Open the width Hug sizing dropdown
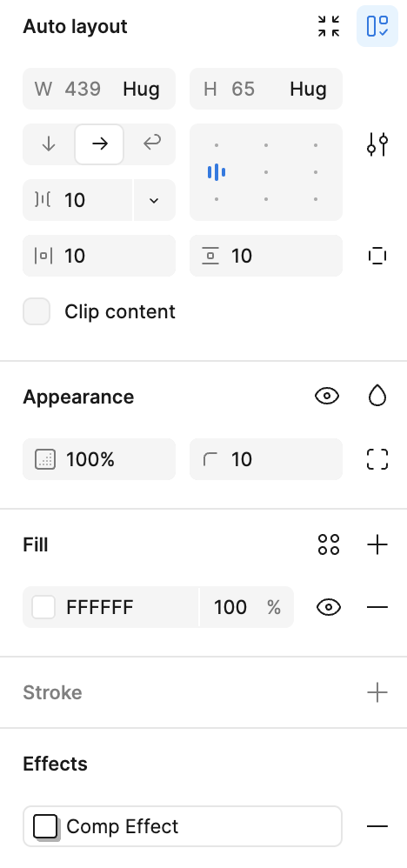This screenshot has height=868, width=407. tap(141, 89)
